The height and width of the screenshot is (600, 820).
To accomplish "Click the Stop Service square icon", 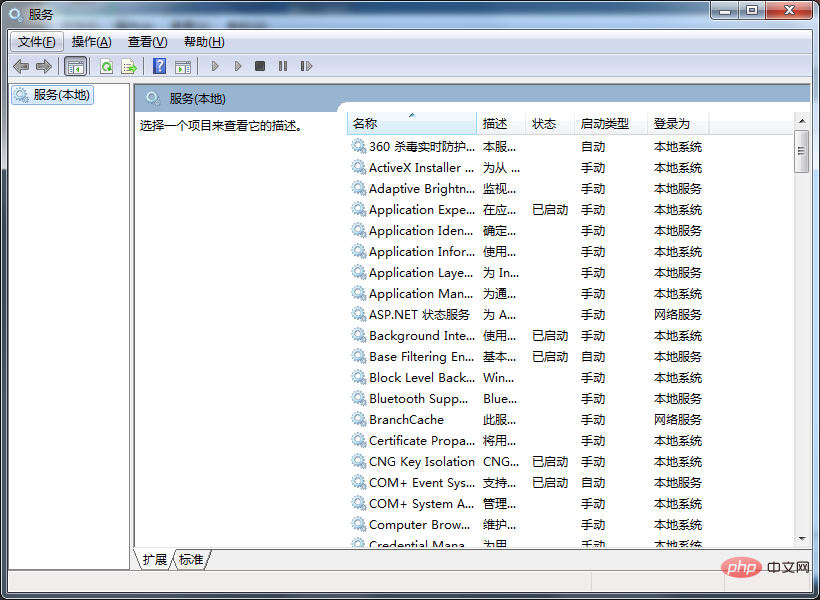I will pos(260,66).
